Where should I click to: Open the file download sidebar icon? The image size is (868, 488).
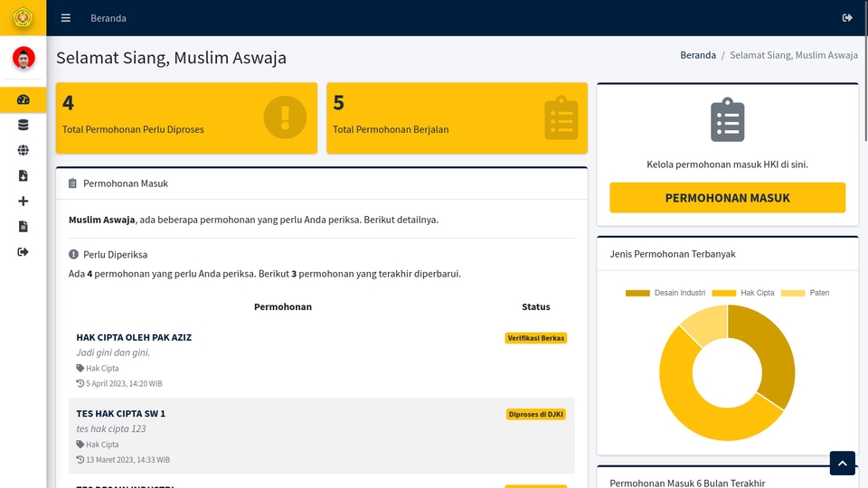click(24, 176)
